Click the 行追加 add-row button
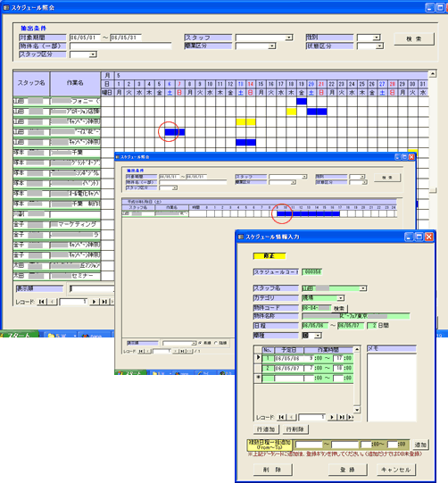The width and height of the screenshot is (448, 483). tap(266, 429)
